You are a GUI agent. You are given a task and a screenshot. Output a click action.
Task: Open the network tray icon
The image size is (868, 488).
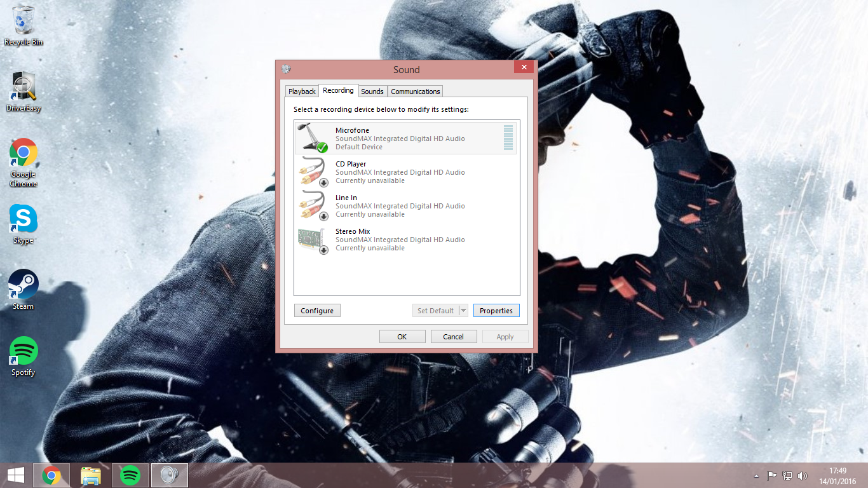click(787, 475)
